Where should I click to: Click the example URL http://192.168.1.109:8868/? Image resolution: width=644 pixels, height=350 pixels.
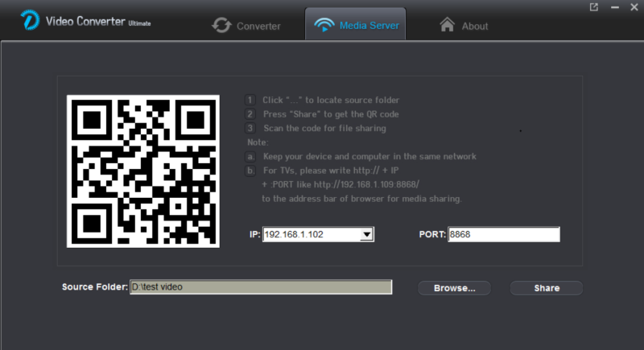pyautogui.click(x=366, y=184)
